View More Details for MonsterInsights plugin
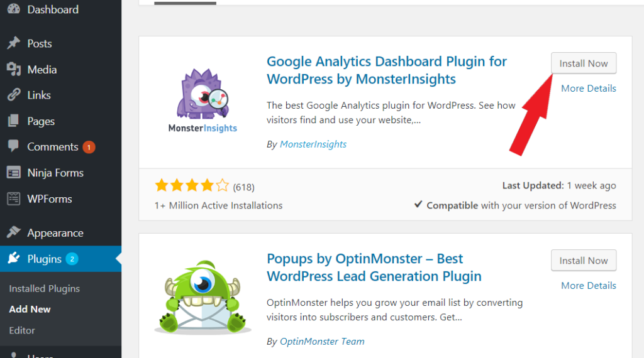The width and height of the screenshot is (644, 358). click(x=589, y=88)
